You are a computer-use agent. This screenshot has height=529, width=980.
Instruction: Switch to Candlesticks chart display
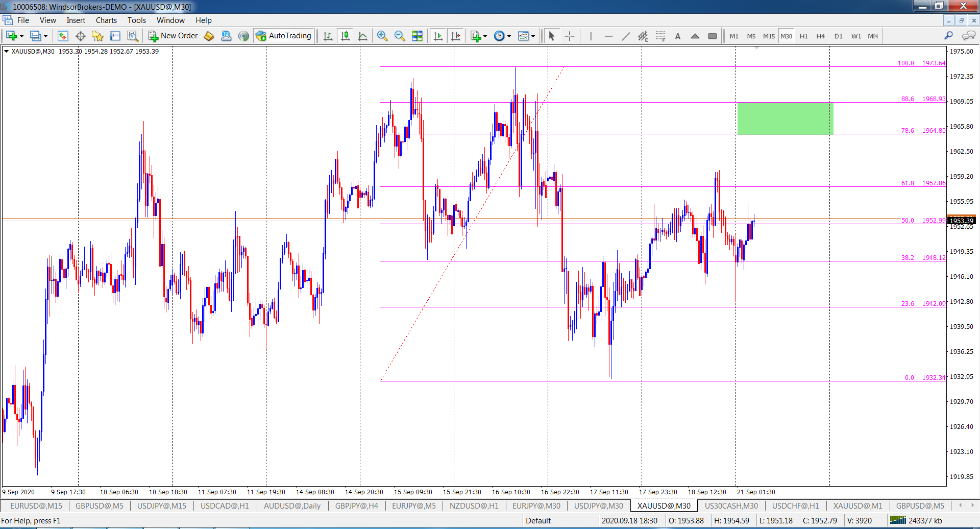pyautogui.click(x=345, y=36)
